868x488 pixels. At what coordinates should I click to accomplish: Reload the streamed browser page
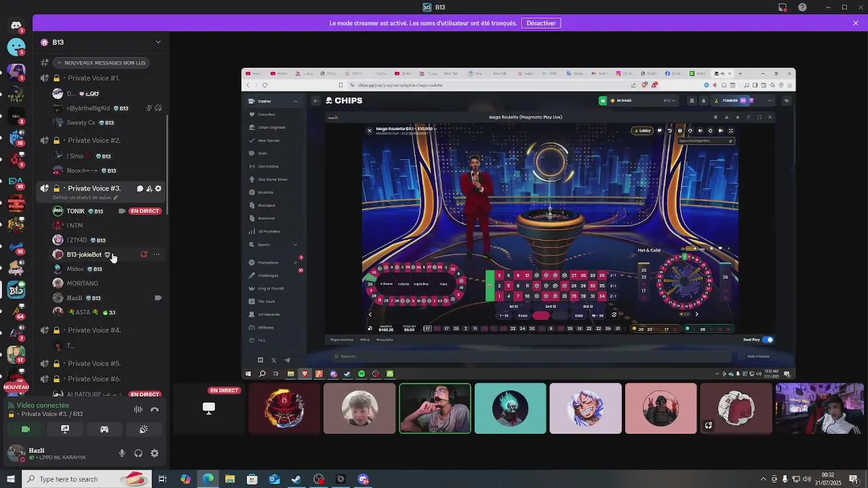pyautogui.click(x=264, y=85)
